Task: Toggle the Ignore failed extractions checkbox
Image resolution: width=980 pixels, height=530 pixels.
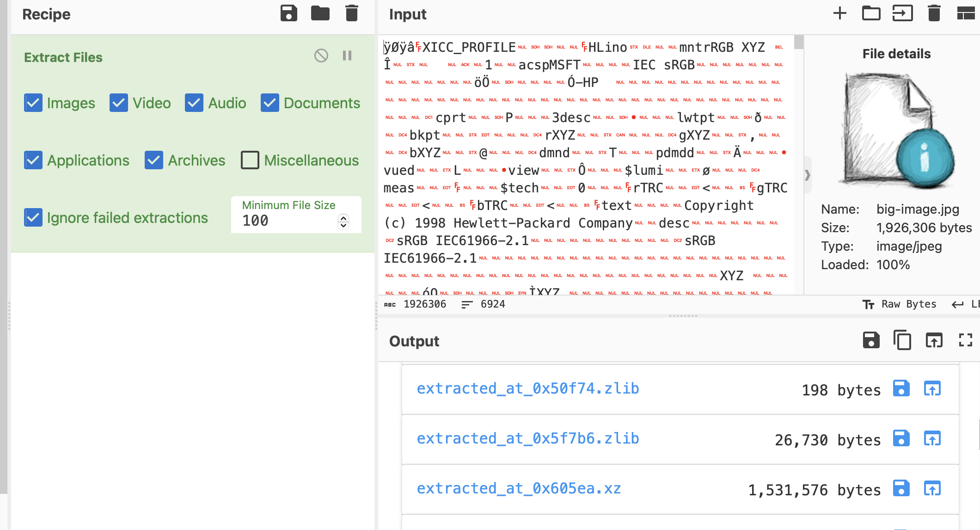Action: 33,218
